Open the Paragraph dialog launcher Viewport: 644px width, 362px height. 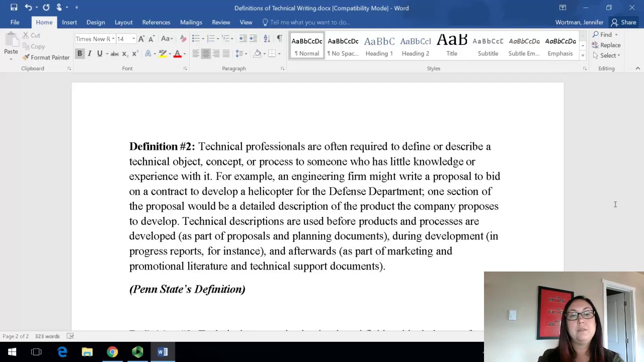pyautogui.click(x=282, y=68)
